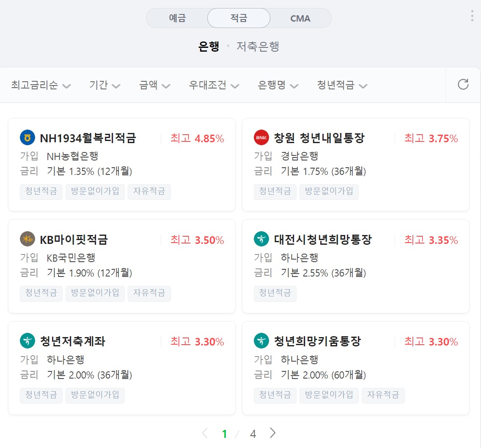Open 청년희망키움통장 product
The width and height of the screenshot is (481, 448).
(x=318, y=341)
